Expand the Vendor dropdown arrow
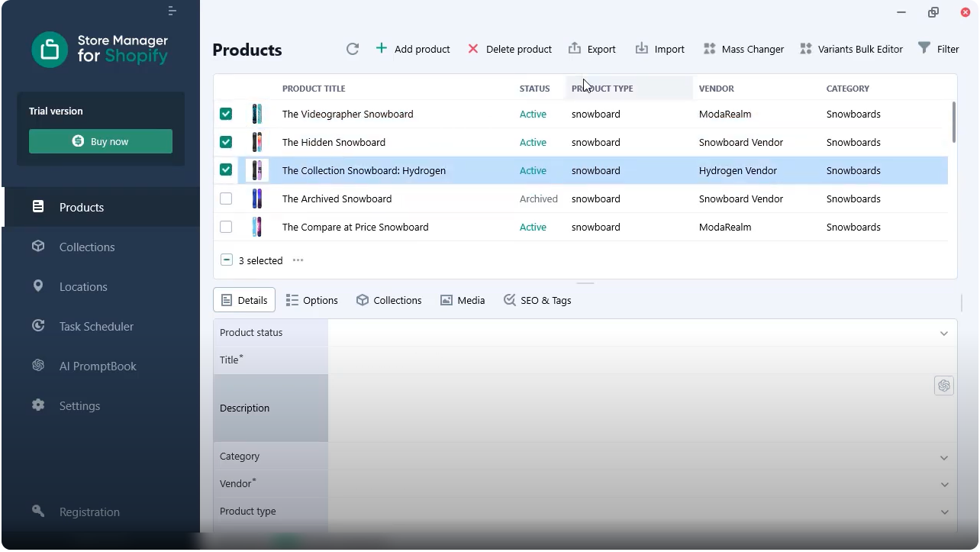The image size is (980, 552). (x=944, y=484)
